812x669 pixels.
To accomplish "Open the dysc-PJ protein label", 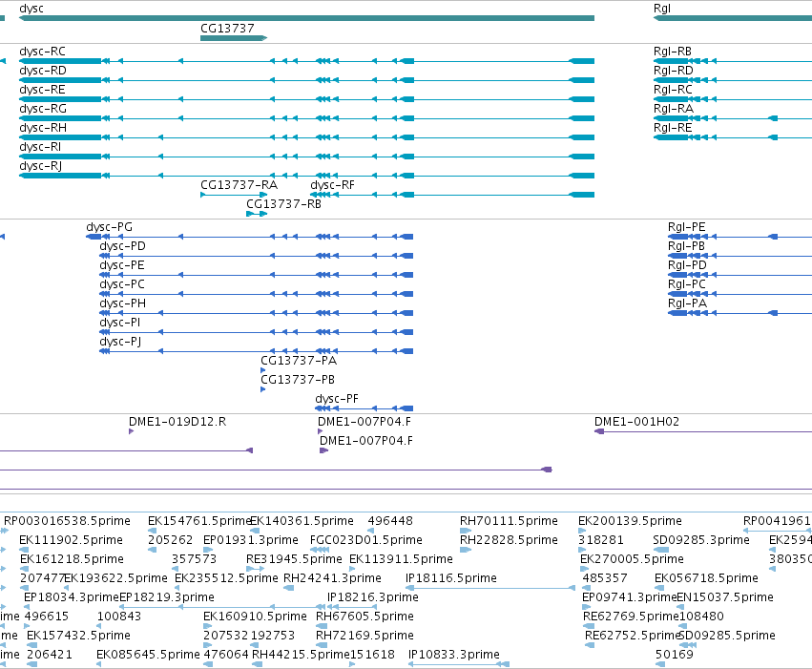I will [120, 343].
